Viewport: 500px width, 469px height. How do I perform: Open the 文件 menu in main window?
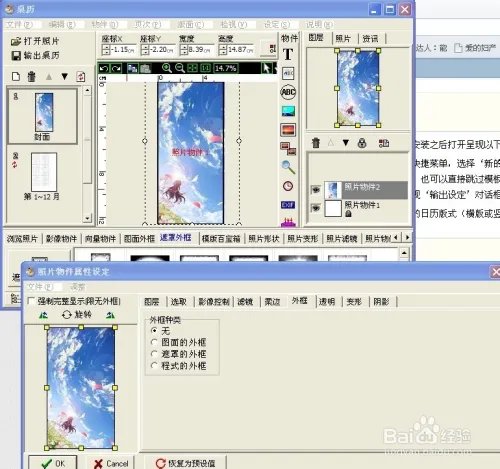click(19, 24)
